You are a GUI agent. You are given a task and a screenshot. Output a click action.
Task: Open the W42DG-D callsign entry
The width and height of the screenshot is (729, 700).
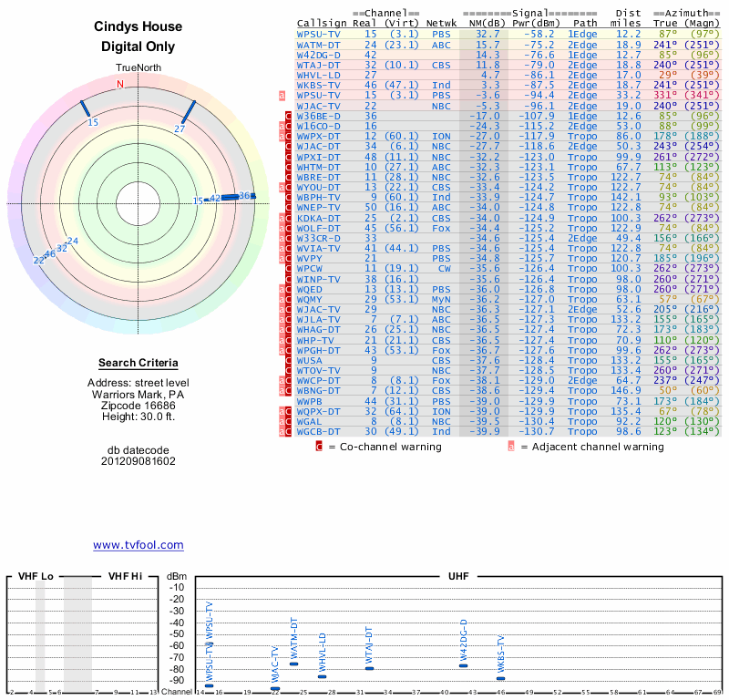tap(318, 55)
